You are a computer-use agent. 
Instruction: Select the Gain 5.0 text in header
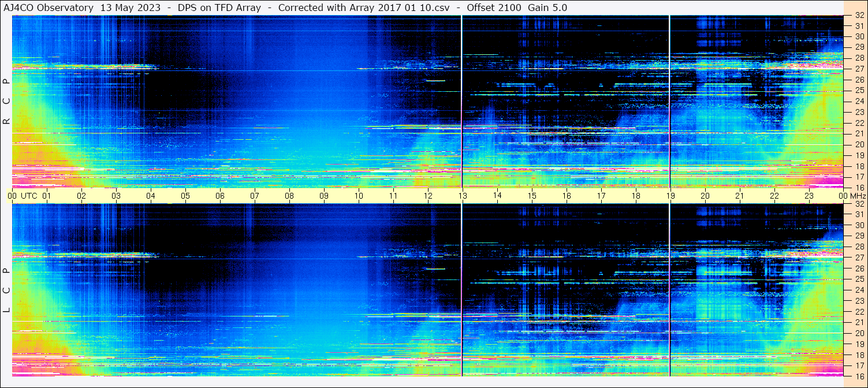click(547, 8)
